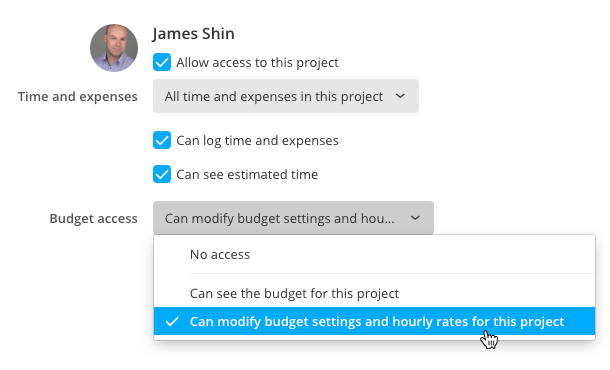Disable the Can see estimated time checkbox
This screenshot has height=370, width=610.
pos(162,174)
